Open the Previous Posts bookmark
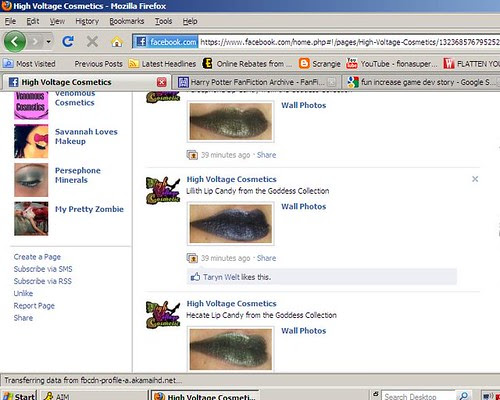Viewport: 500px width, 400px height. click(98, 63)
